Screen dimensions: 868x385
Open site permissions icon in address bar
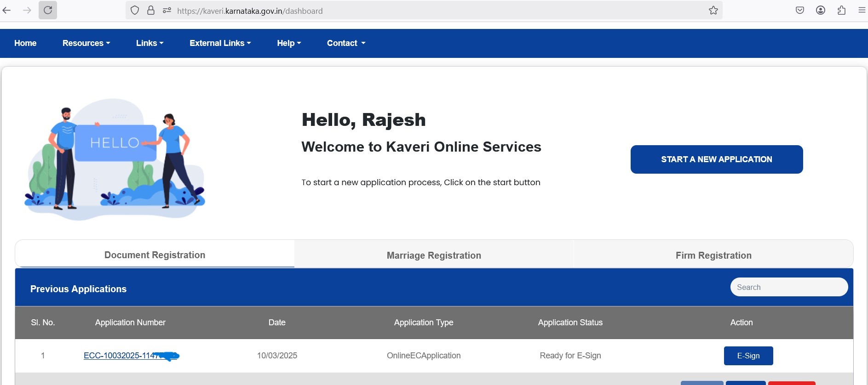(x=167, y=10)
